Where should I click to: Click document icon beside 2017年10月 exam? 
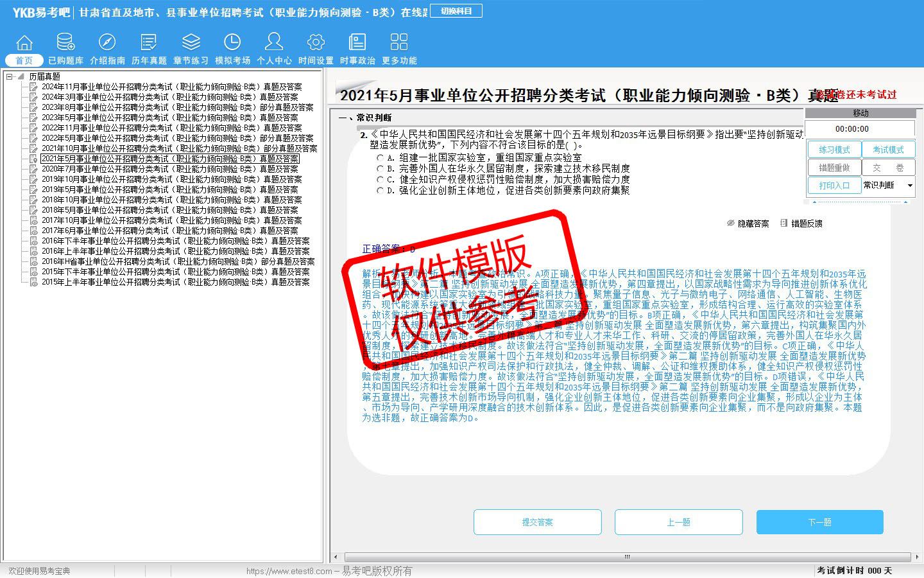coord(34,220)
